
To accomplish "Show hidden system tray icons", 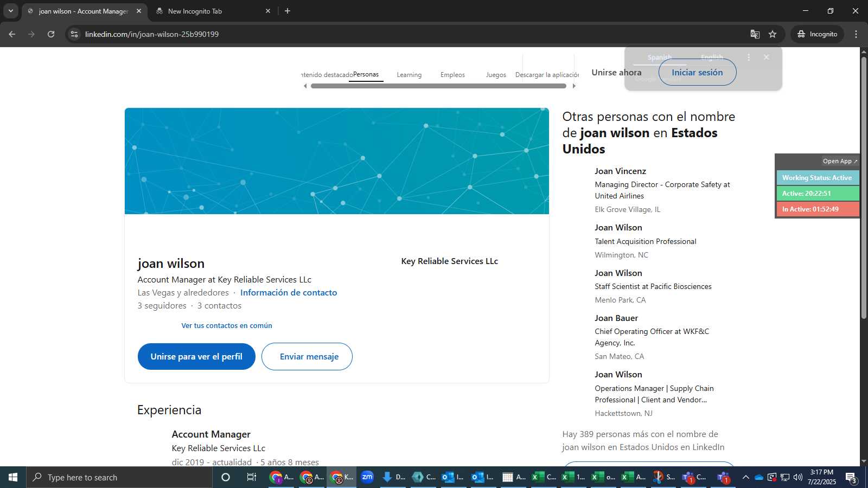I will pyautogui.click(x=745, y=477).
